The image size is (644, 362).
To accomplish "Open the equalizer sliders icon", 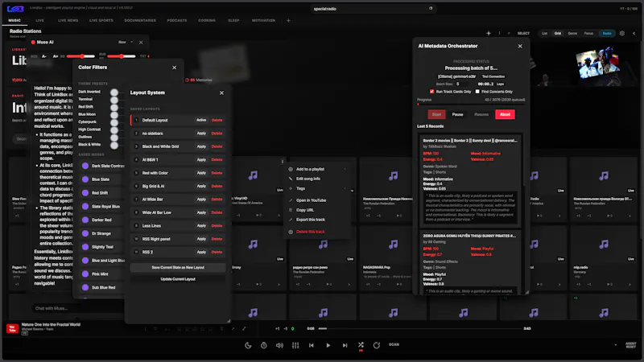I will [295, 345].
